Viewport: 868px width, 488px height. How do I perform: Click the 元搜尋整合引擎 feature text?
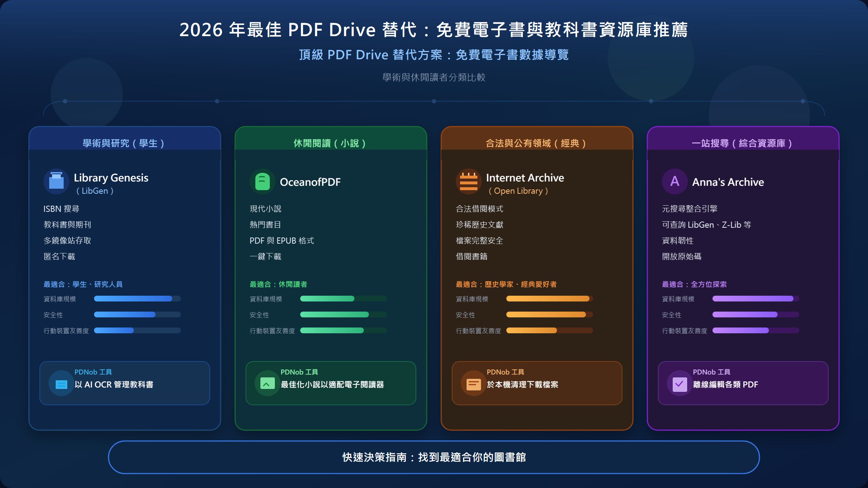click(690, 209)
